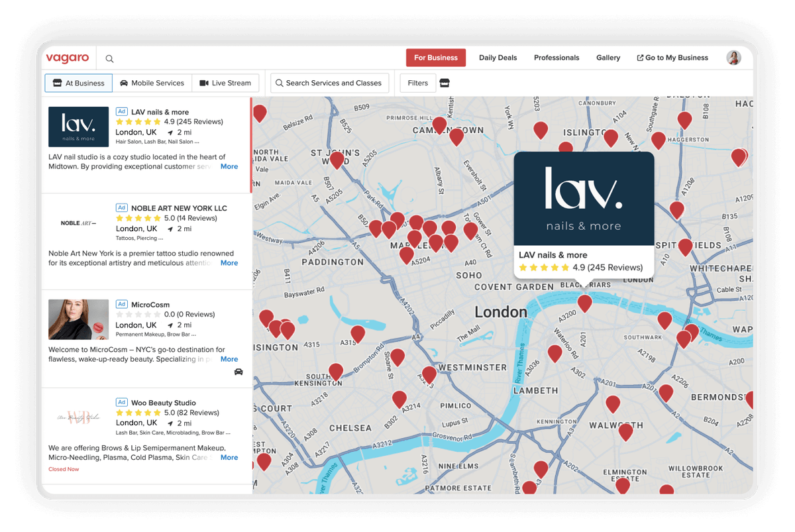Select the map pin below the LAV popup
Viewport: 795px width, 532px height.
tap(584, 303)
